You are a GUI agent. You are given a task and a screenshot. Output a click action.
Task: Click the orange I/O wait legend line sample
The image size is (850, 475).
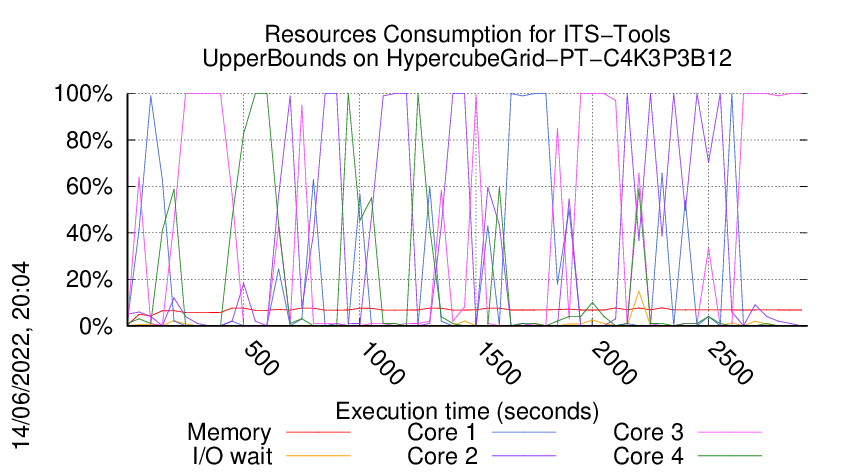click(x=318, y=456)
